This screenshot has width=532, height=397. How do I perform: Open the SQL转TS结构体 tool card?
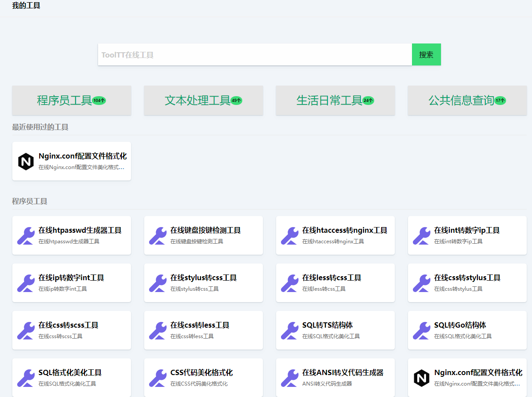click(327, 325)
